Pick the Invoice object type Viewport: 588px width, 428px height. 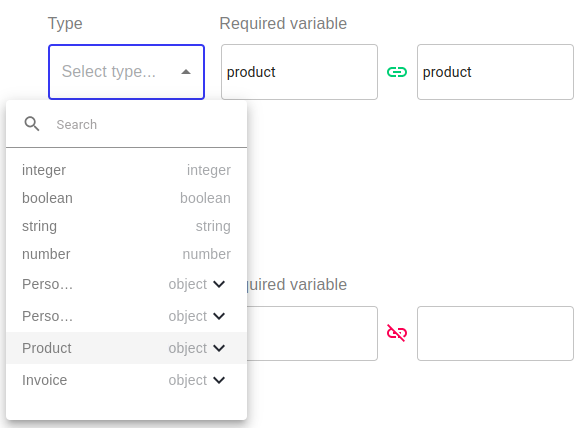point(126,380)
